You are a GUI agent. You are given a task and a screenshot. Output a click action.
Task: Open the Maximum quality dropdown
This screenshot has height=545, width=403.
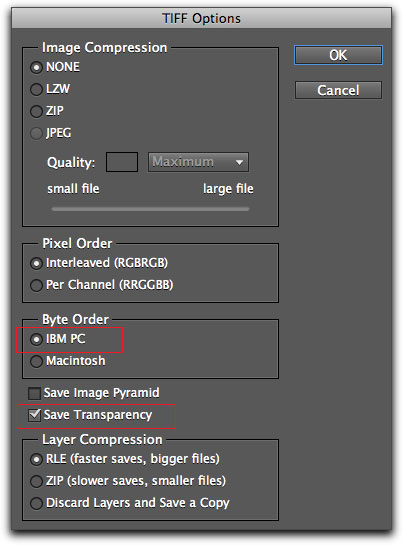[198, 162]
